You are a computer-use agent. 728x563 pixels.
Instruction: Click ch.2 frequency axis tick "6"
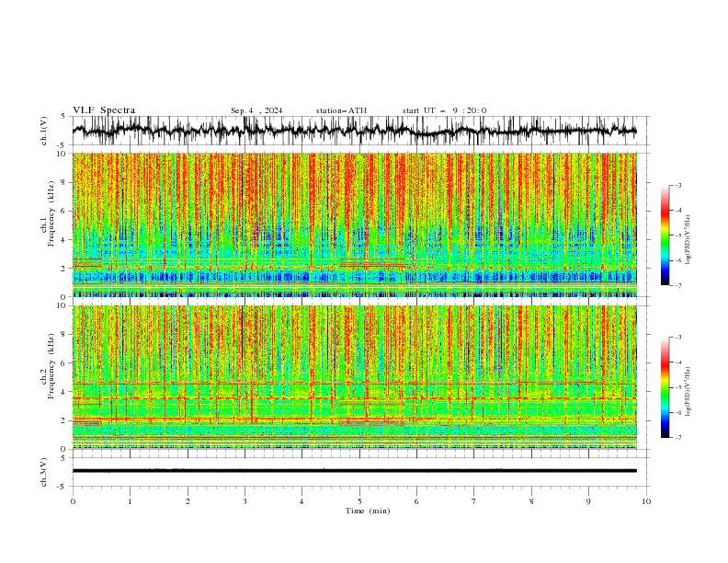(64, 363)
